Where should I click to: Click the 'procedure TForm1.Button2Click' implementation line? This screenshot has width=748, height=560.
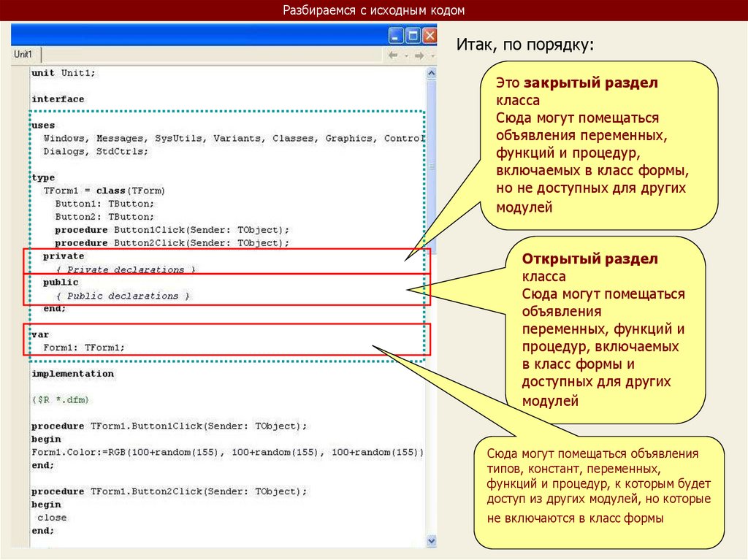[169, 491]
